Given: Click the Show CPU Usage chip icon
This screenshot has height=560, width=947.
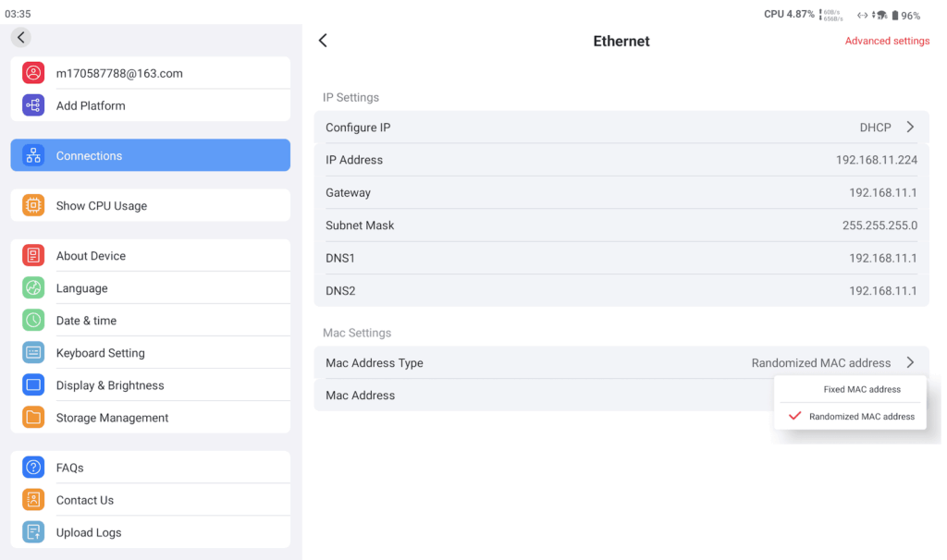Looking at the screenshot, I should click(x=33, y=206).
